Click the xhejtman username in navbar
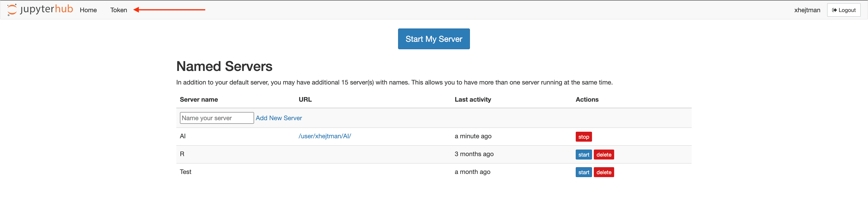 (807, 10)
